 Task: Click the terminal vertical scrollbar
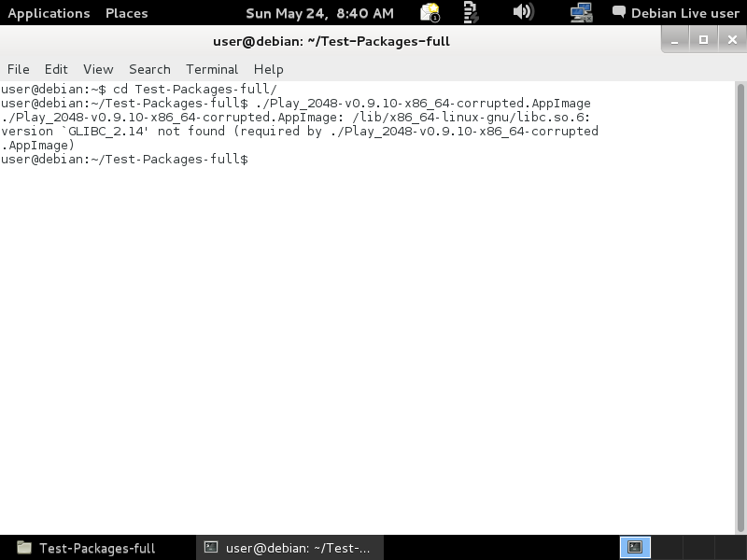point(740,308)
